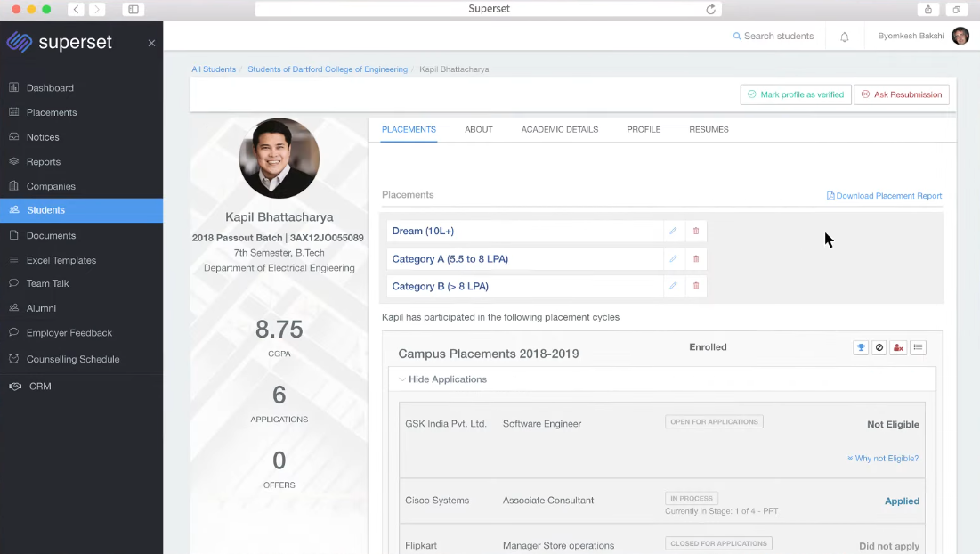The width and height of the screenshot is (980, 554).
Task: Click OPEN FOR APPLICATIONS status badge
Action: click(714, 422)
